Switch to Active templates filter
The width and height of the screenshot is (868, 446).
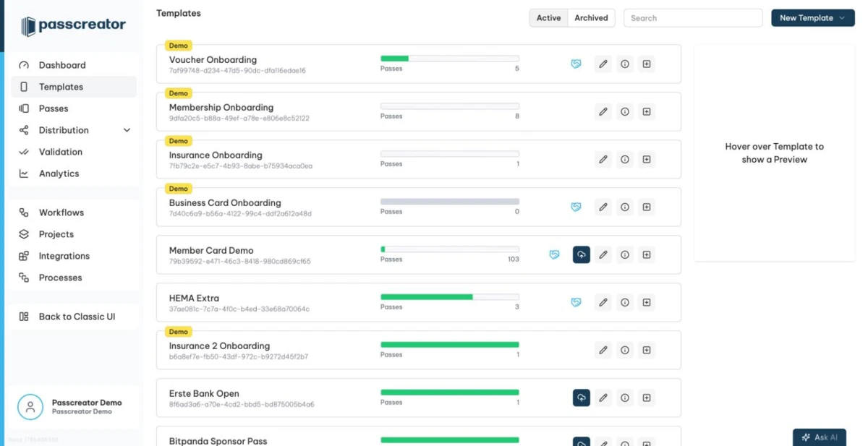pyautogui.click(x=548, y=18)
